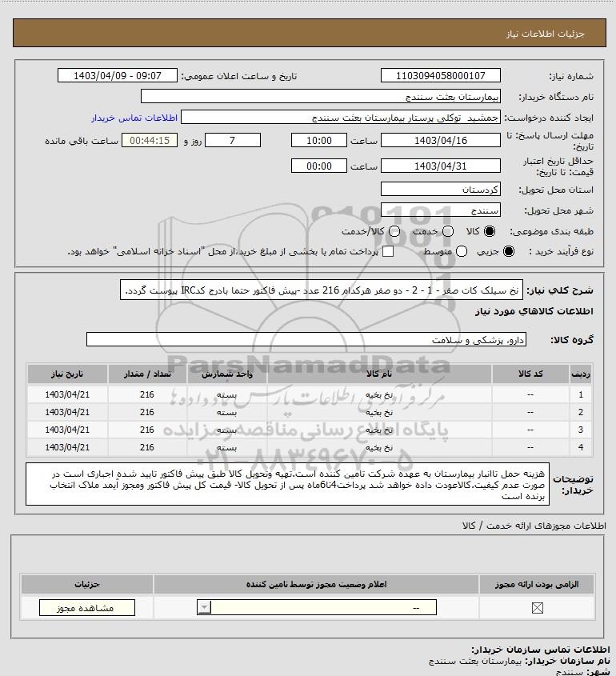Select the خدمت radio button
The height and width of the screenshot is (676, 616).
448,231
